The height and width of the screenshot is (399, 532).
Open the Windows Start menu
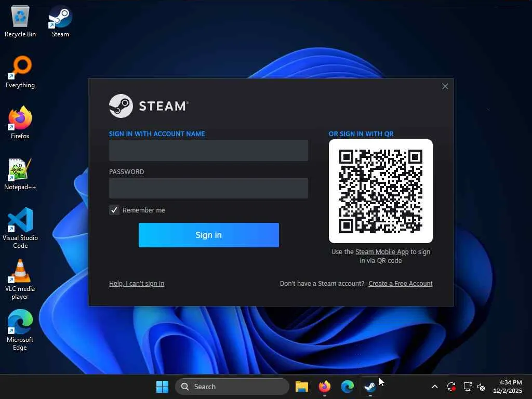[162, 387]
